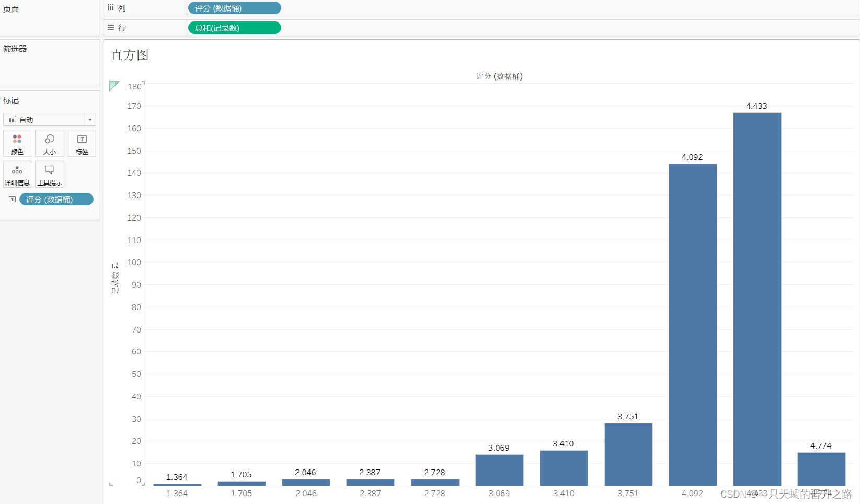Select the bar labeled 4.433
The height and width of the screenshot is (504, 860).
(x=757, y=299)
